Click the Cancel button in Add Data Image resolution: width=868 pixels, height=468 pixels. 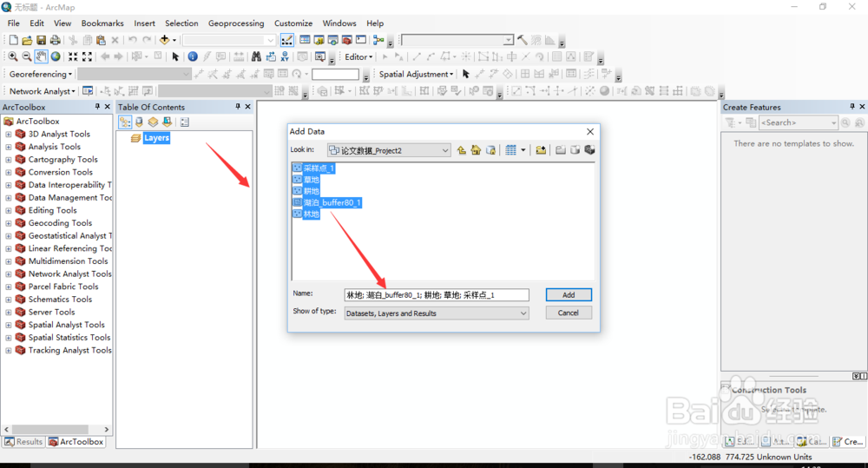pyautogui.click(x=569, y=313)
